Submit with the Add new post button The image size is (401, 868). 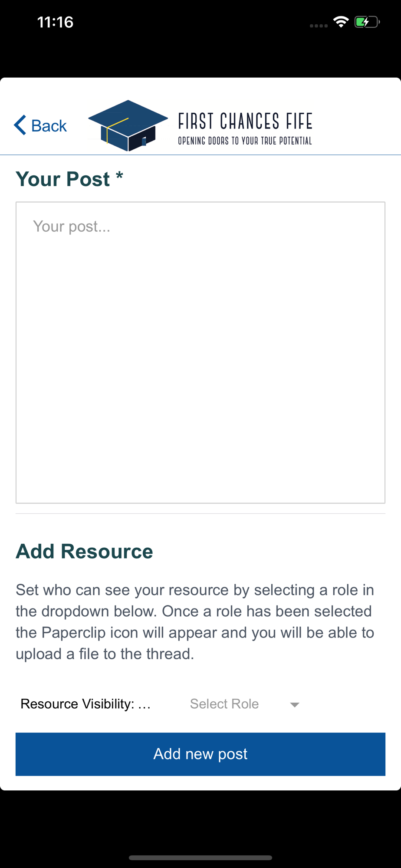(x=200, y=754)
